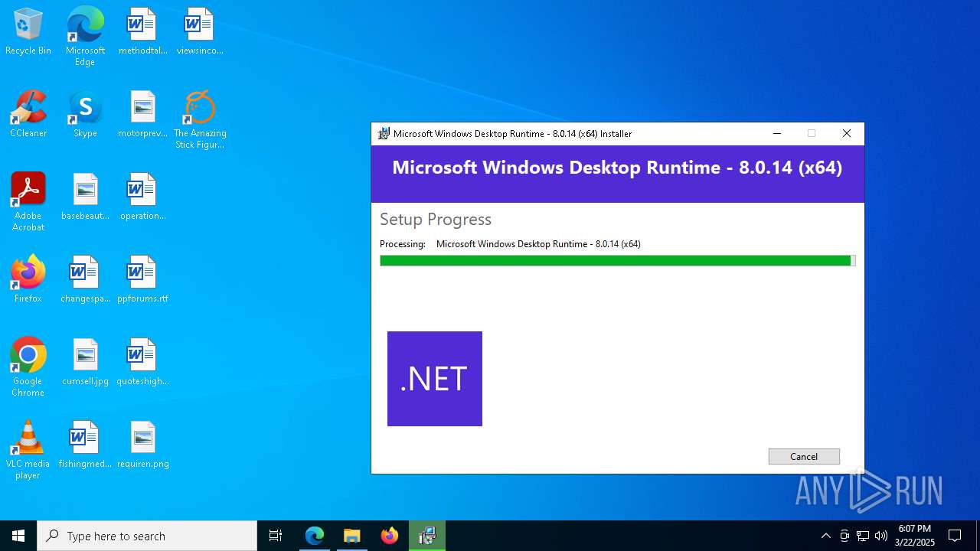
Task: Click the installer title bar icon
Action: (384, 133)
